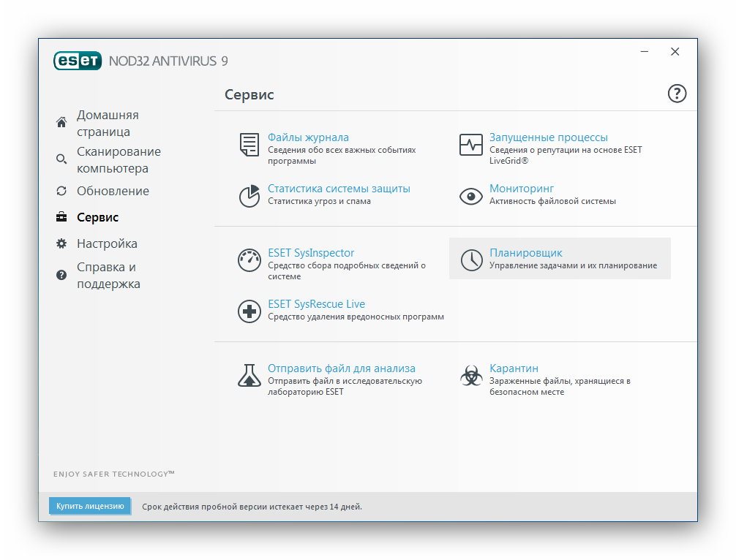Viewport: 736px width, 560px height.
Task: Click 'Сведения о репутации на основе ESET LiveGrid' description
Action: click(x=566, y=155)
